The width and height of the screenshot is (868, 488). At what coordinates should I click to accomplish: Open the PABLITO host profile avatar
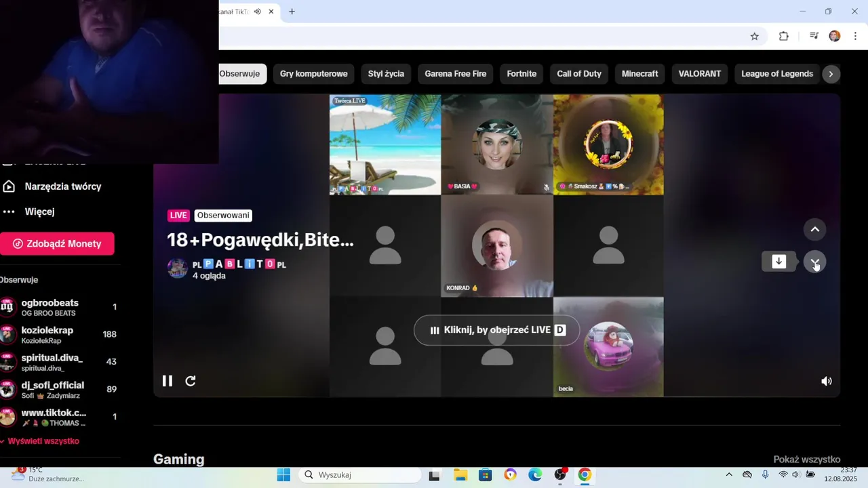(178, 268)
